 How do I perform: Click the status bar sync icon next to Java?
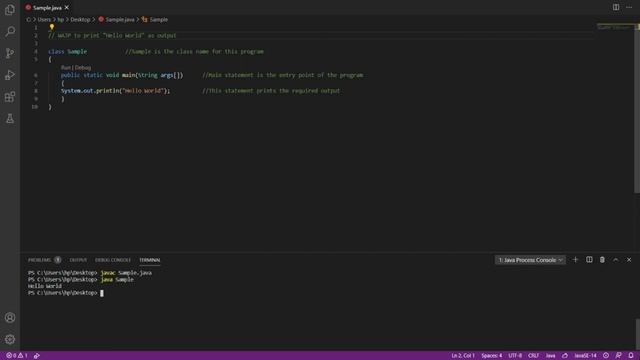(x=565, y=356)
